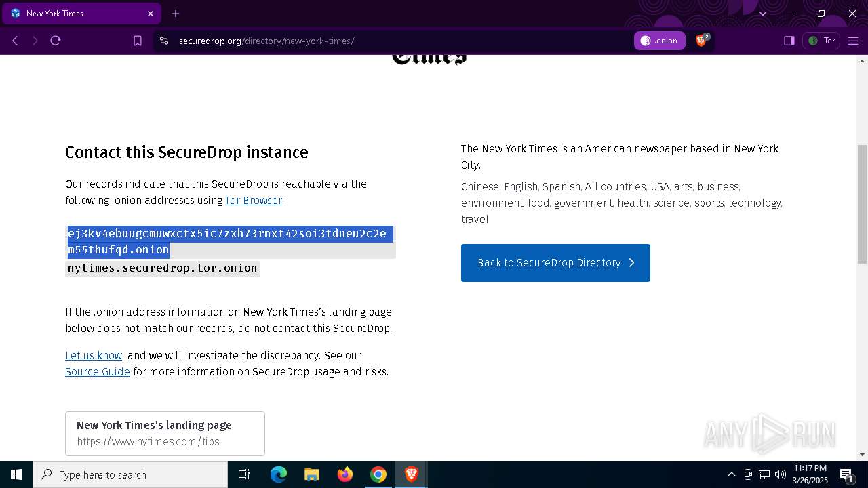Open the Source Guide link
The height and width of the screenshot is (488, 868).
tap(98, 372)
